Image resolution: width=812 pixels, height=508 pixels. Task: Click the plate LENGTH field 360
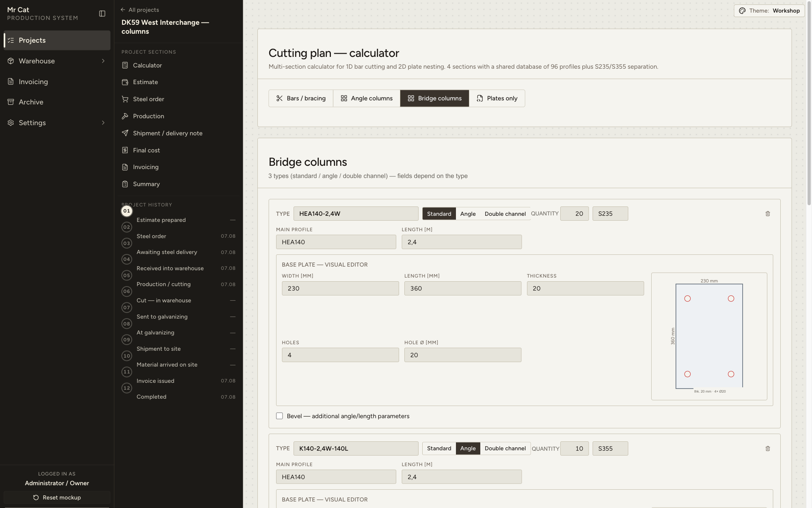462,289
